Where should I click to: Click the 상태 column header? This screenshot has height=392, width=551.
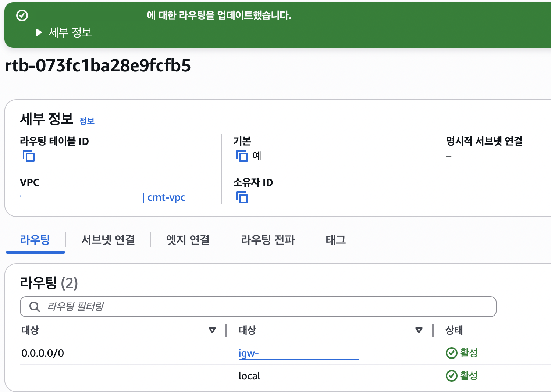click(454, 330)
